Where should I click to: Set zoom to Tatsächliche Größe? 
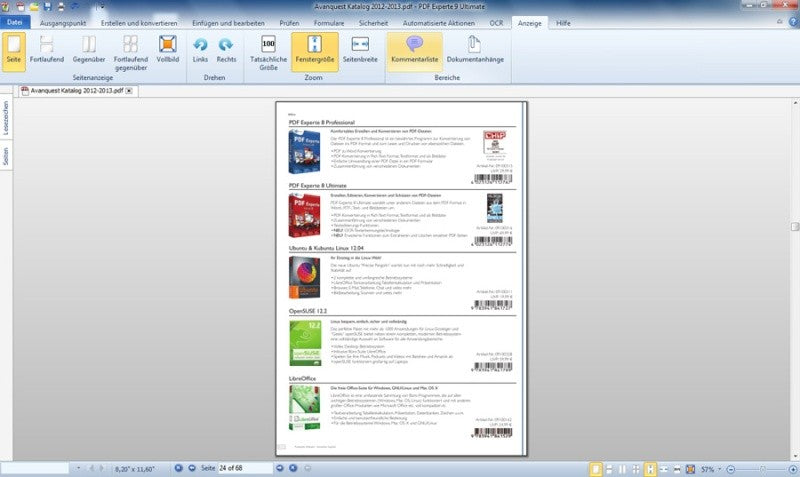tap(268, 52)
